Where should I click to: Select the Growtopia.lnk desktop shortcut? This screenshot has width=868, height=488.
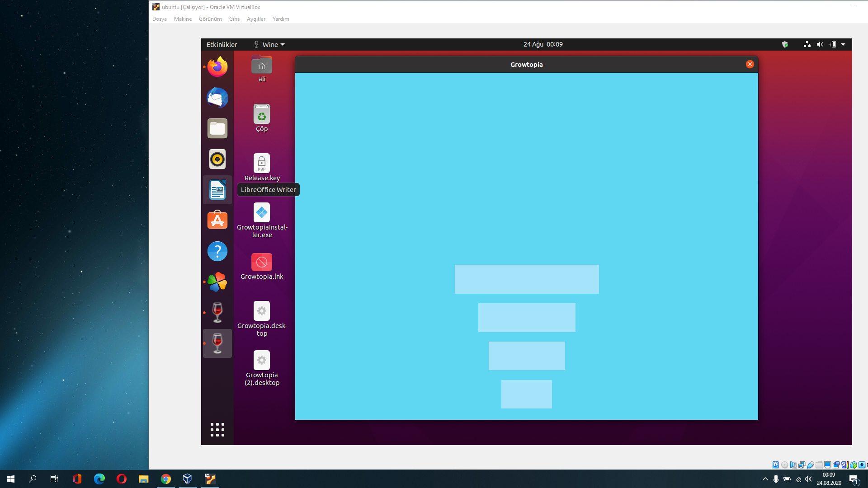[262, 262]
